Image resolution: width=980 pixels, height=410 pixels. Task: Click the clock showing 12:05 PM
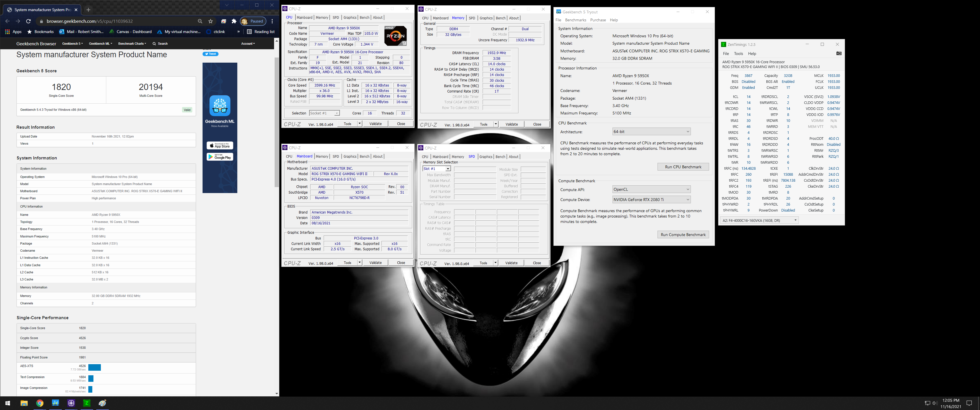[x=951, y=401]
